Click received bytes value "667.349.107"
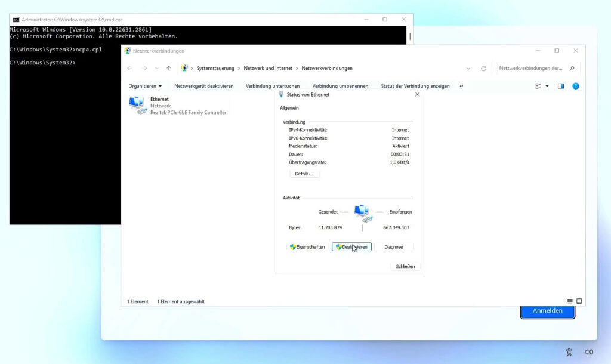 [396, 227]
